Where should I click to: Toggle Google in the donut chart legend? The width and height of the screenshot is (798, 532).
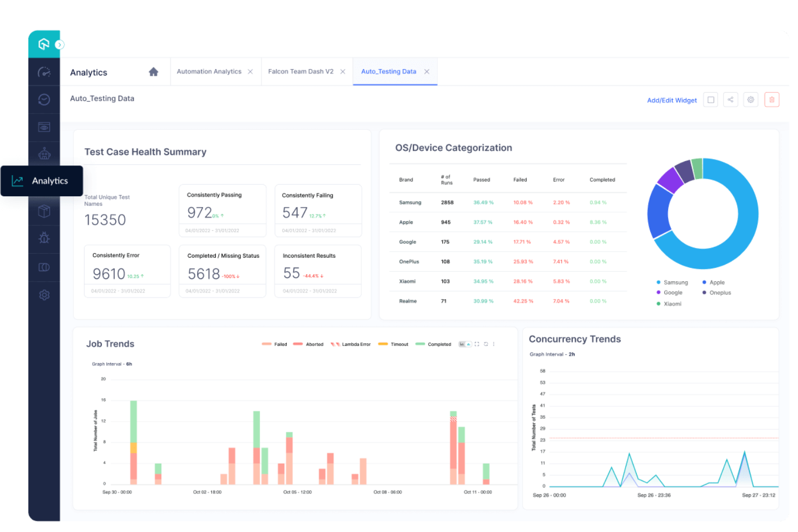[669, 293]
